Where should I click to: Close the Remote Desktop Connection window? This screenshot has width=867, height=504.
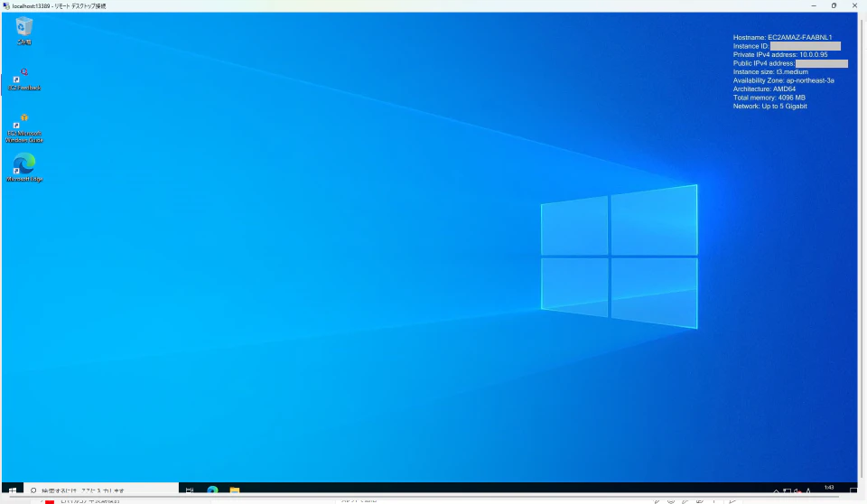point(854,5)
